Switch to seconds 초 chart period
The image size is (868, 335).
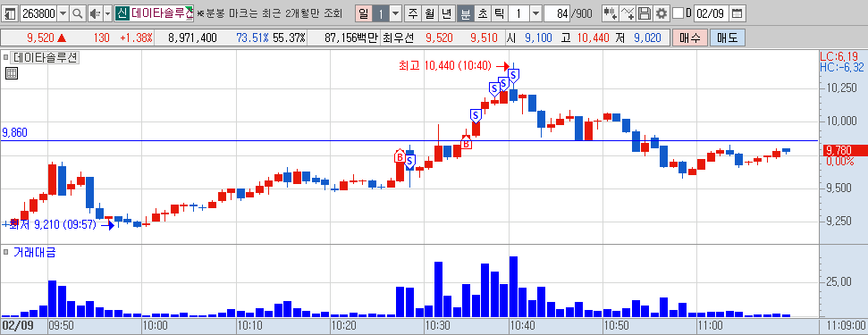pos(483,13)
